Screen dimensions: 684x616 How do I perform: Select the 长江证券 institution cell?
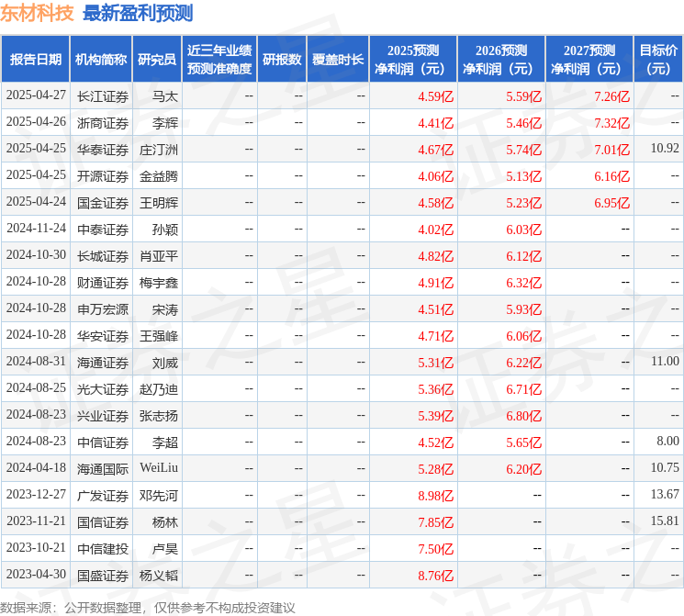(103, 96)
